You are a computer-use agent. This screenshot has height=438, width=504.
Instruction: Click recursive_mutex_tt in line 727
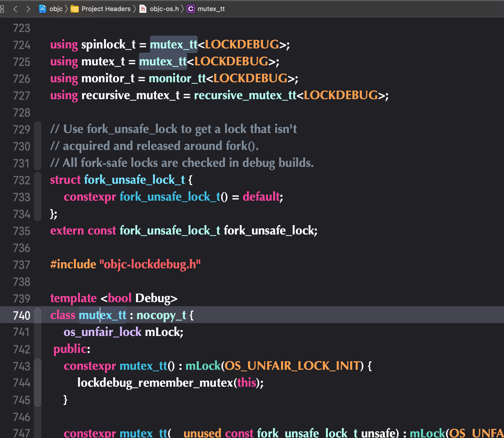pyautogui.click(x=245, y=95)
